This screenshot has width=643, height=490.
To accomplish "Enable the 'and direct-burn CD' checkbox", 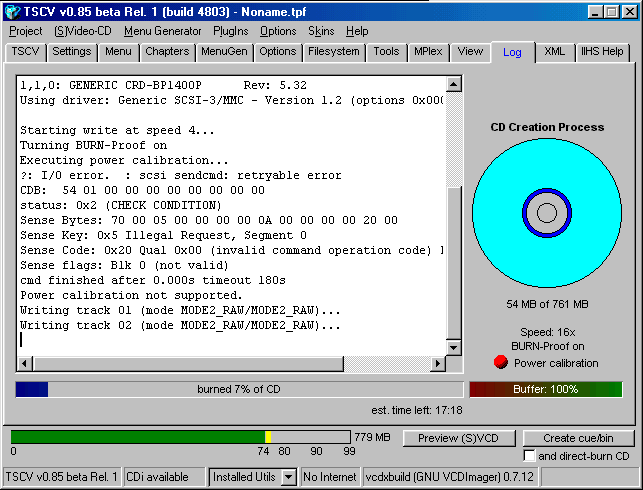I will [531, 456].
